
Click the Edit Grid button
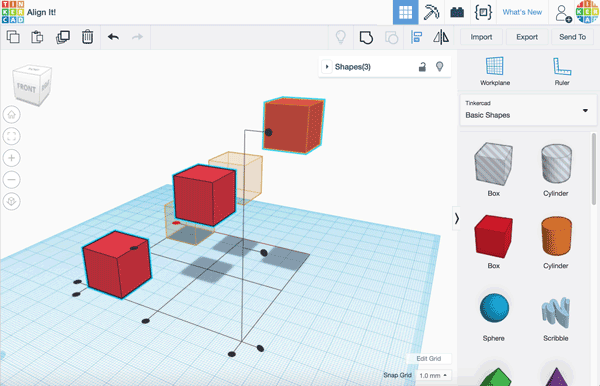tap(429, 358)
